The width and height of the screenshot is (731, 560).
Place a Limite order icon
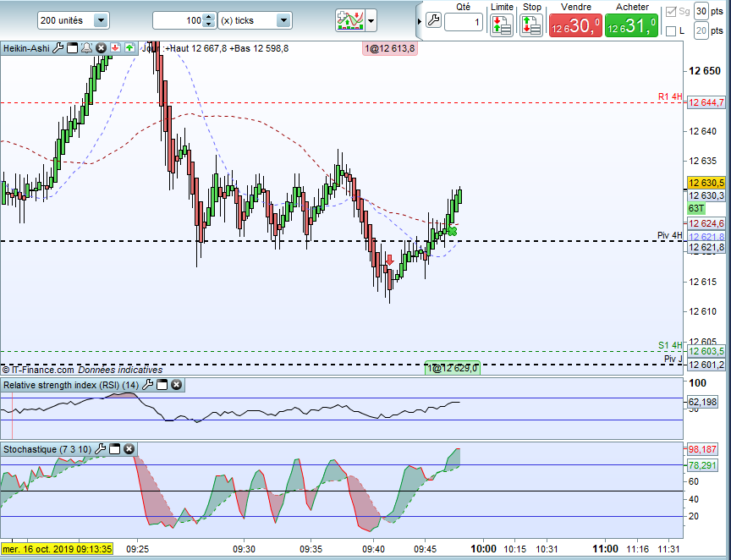502,25
